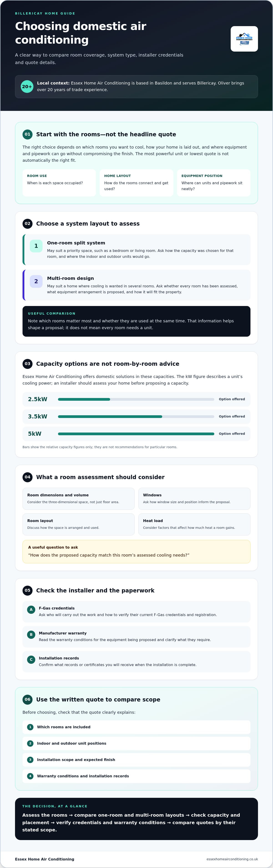Click the Windows assessment card
This screenshot has height=868, width=273.
(x=194, y=499)
